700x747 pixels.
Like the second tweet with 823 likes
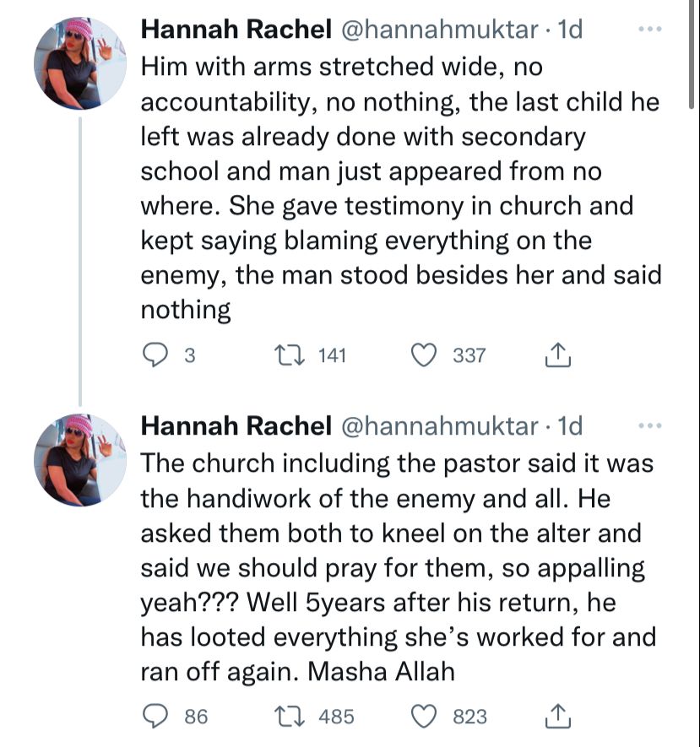tap(422, 717)
